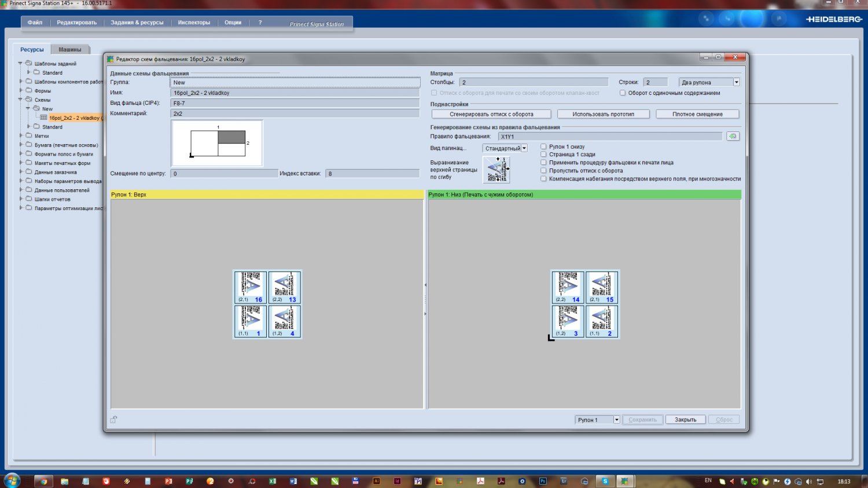Open Windows Start menu
This screenshot has width=868, height=488.
[12, 480]
